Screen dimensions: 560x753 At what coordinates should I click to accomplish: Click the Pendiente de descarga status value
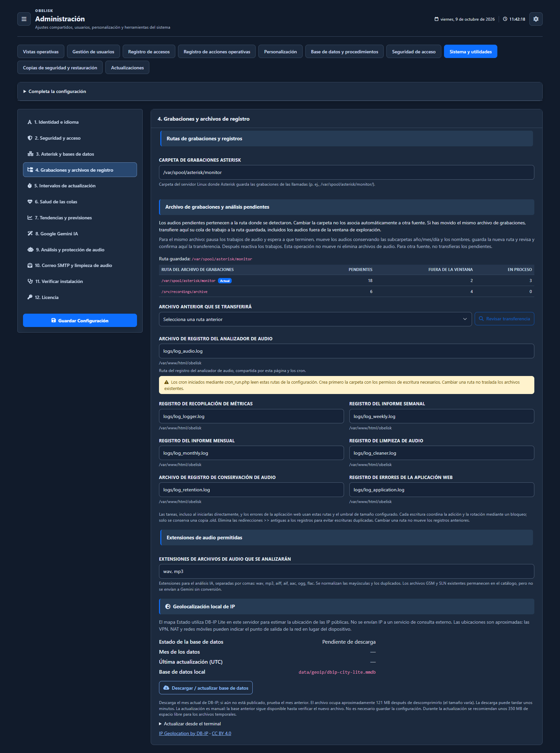(x=349, y=642)
